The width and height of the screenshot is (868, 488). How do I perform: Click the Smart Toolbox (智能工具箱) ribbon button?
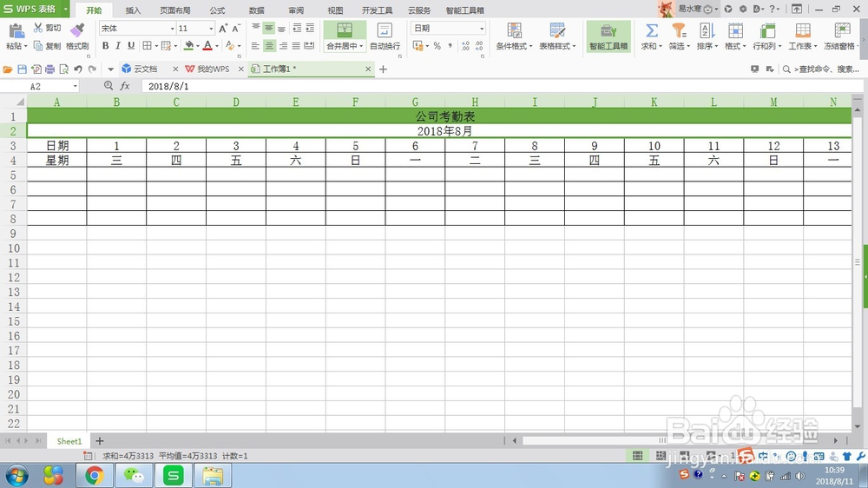(x=608, y=36)
